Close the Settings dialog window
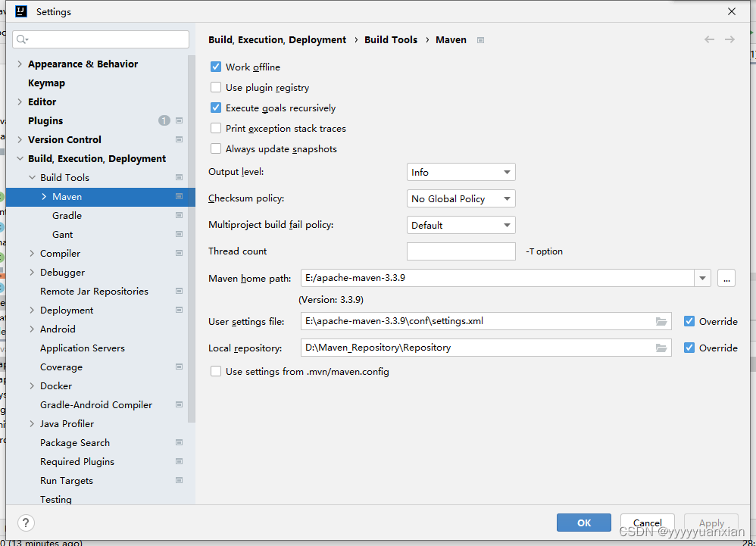 pos(732,11)
